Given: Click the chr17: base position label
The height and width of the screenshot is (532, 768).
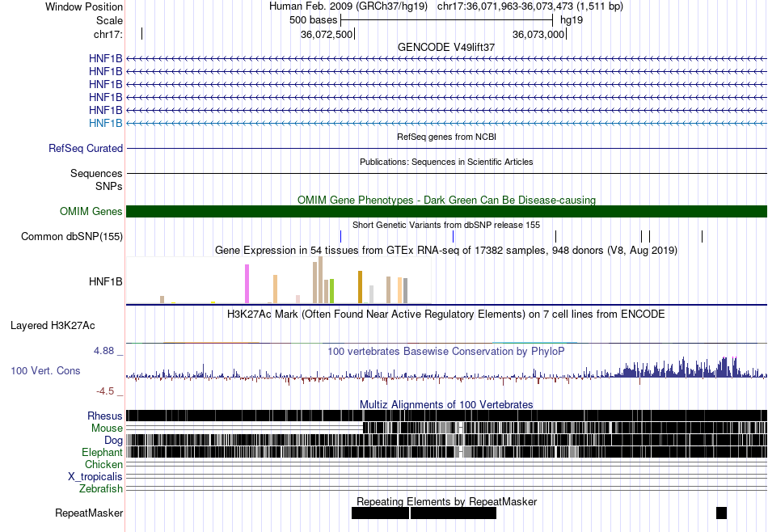Looking at the screenshot, I should tap(108, 34).
